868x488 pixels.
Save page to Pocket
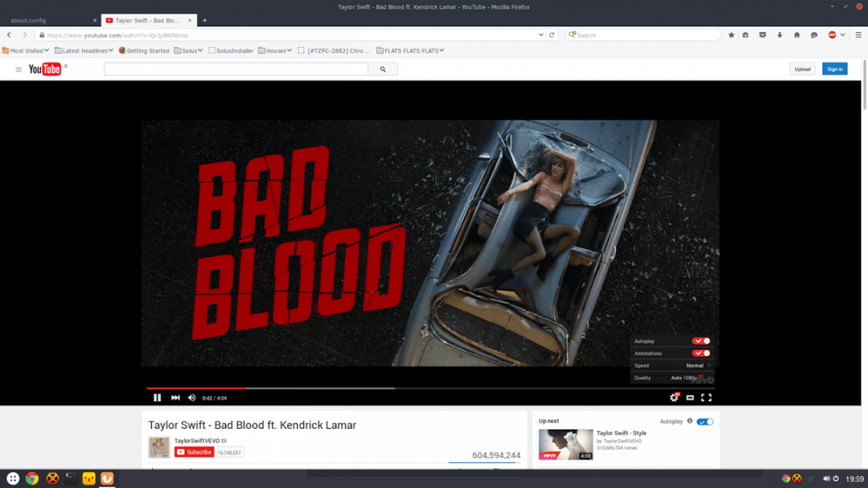pyautogui.click(x=763, y=35)
